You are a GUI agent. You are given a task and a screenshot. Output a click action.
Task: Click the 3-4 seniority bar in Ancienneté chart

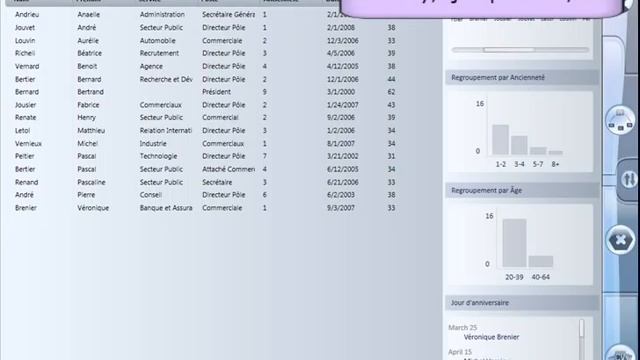(519, 145)
